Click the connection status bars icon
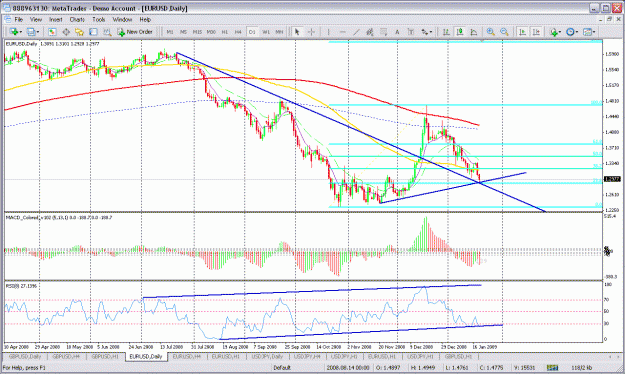625x374 pixels. pos(552,368)
